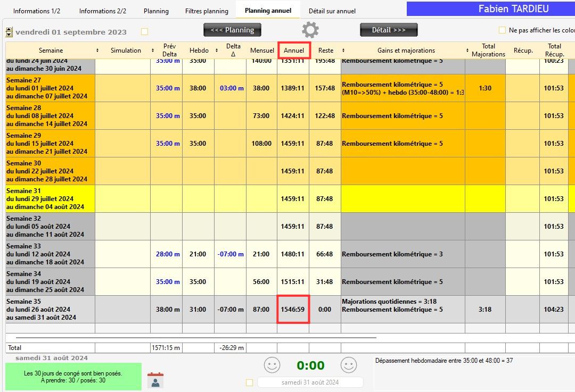Click the 'samedi 31 août 2024' date field
This screenshot has width=575, height=392.
point(310,382)
